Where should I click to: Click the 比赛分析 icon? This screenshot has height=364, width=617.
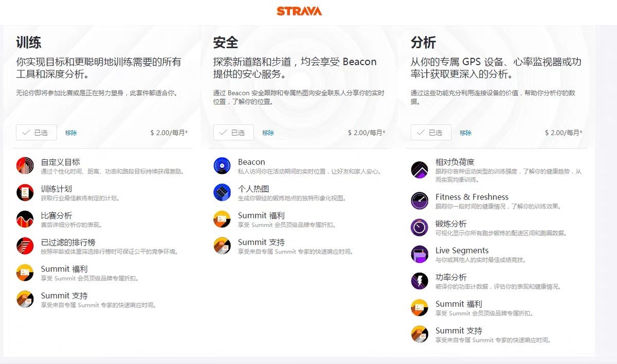(x=25, y=219)
